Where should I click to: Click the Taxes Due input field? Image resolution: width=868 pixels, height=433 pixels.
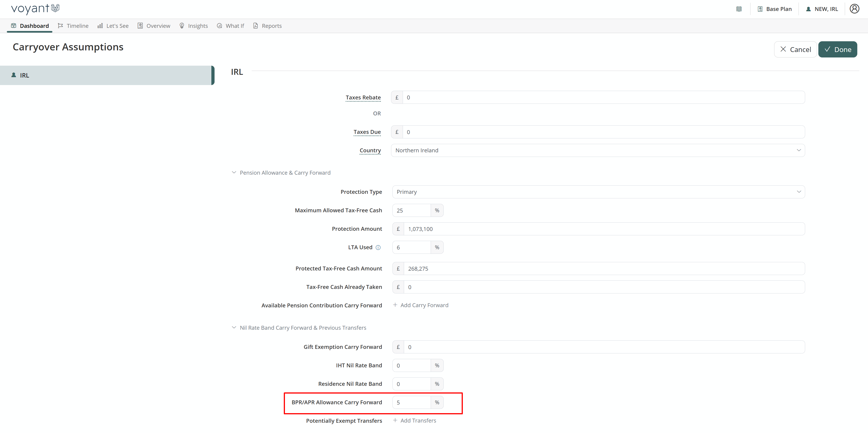(x=604, y=132)
